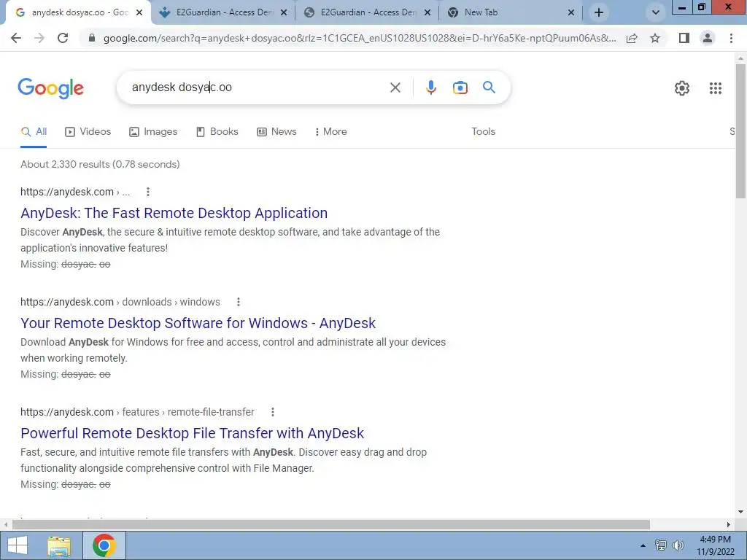Click the anydesk.com › features › remote-file-transfer URL
Viewport: 747px width, 560px height.
(137, 412)
